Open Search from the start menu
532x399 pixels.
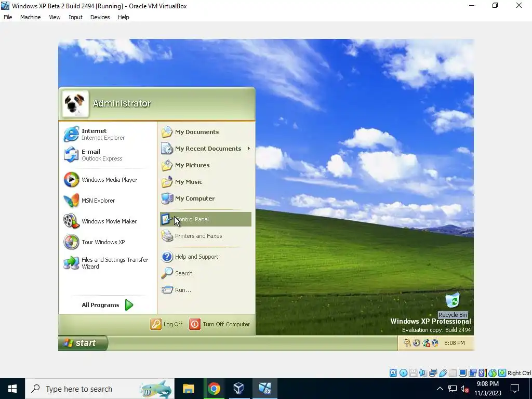click(x=206, y=273)
